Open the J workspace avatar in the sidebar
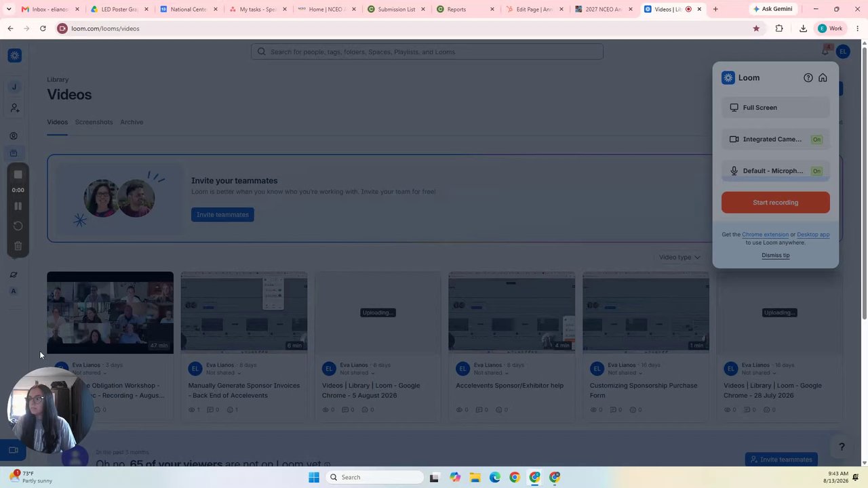Screen dimensions: 868x488 (x=14, y=87)
